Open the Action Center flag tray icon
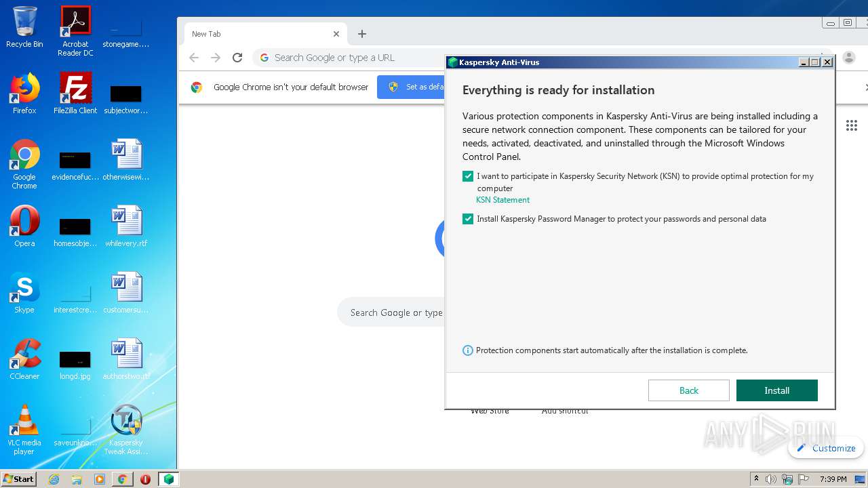 804,479
